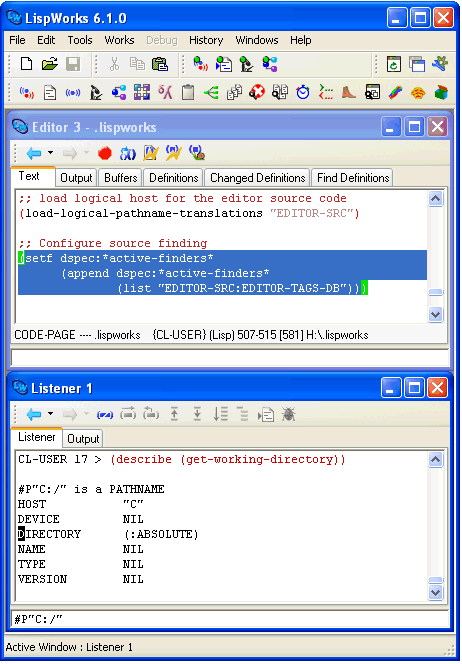Click the orange shell icon in lower toolbar
Screen dimensions: 462x664
pyautogui.click(x=418, y=92)
